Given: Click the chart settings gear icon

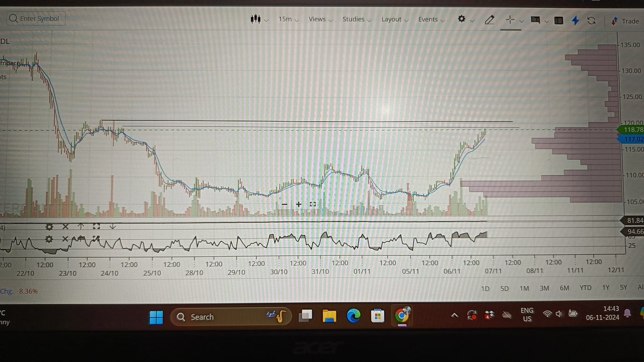Looking at the screenshot, I should point(460,19).
